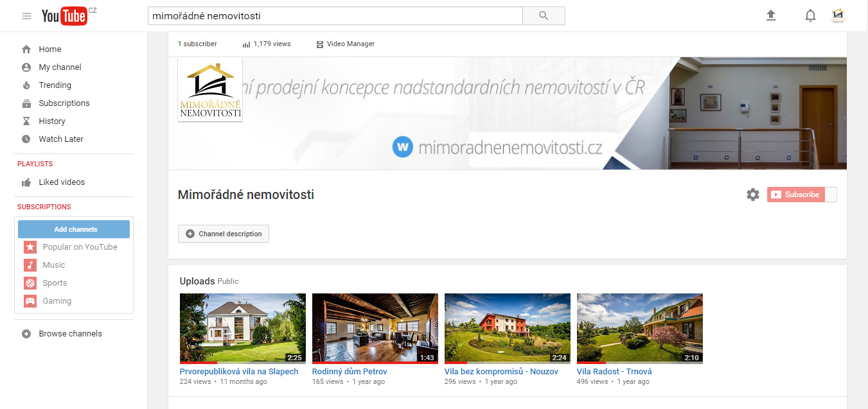Click the blue W website icon on the banner

[x=402, y=147]
